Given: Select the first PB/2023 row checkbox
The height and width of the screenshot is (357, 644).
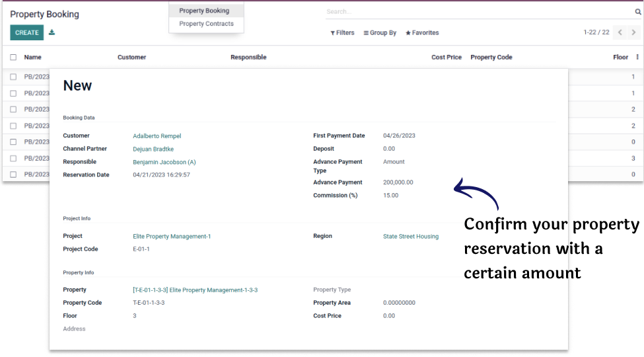Looking at the screenshot, I should (x=13, y=77).
